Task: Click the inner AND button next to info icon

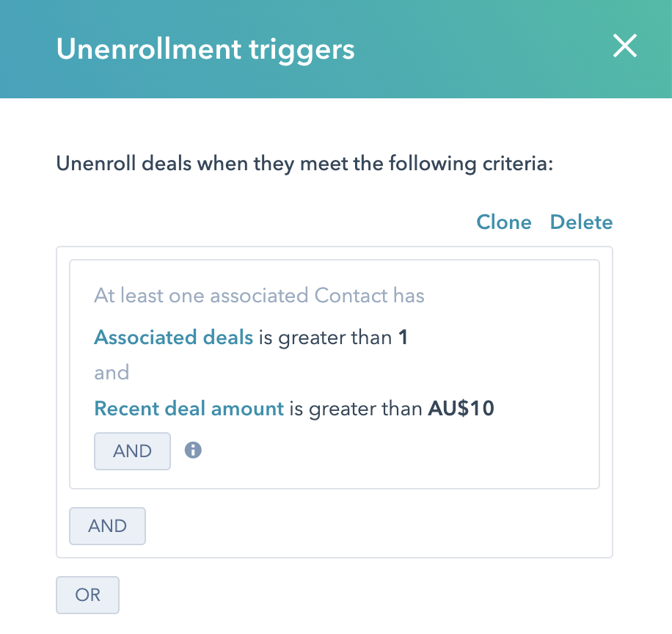Action: coord(132,451)
